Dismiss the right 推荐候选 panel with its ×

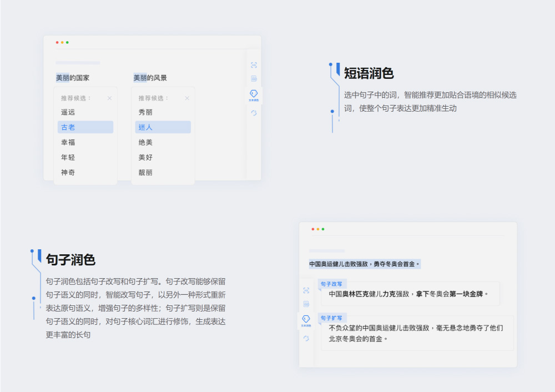(187, 99)
